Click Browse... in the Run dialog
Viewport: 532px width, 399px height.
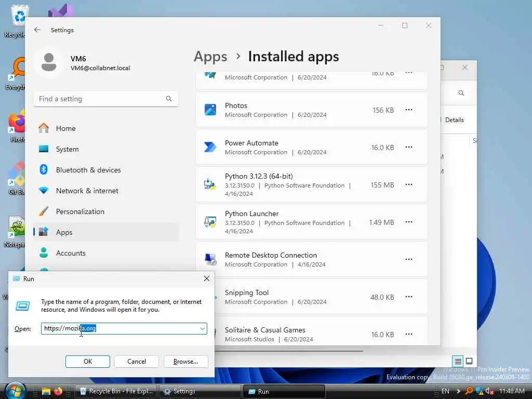tap(185, 362)
